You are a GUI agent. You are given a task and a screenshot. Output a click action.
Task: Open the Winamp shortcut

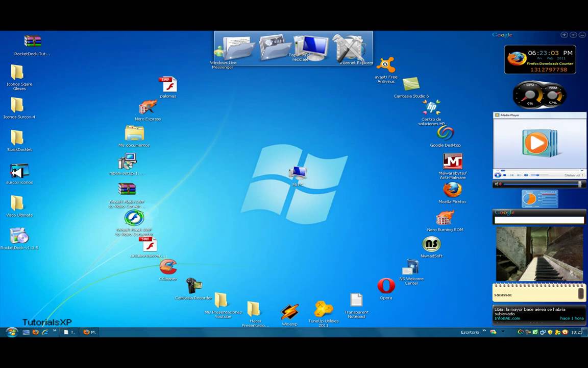tap(289, 312)
